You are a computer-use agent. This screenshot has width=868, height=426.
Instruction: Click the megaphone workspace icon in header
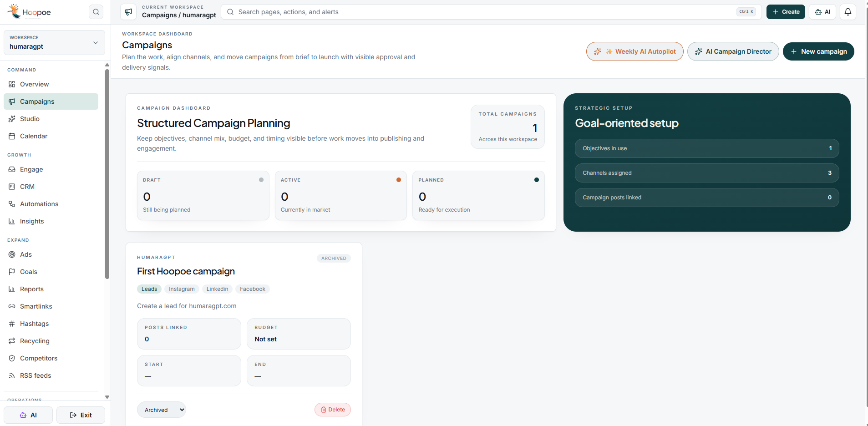click(129, 12)
